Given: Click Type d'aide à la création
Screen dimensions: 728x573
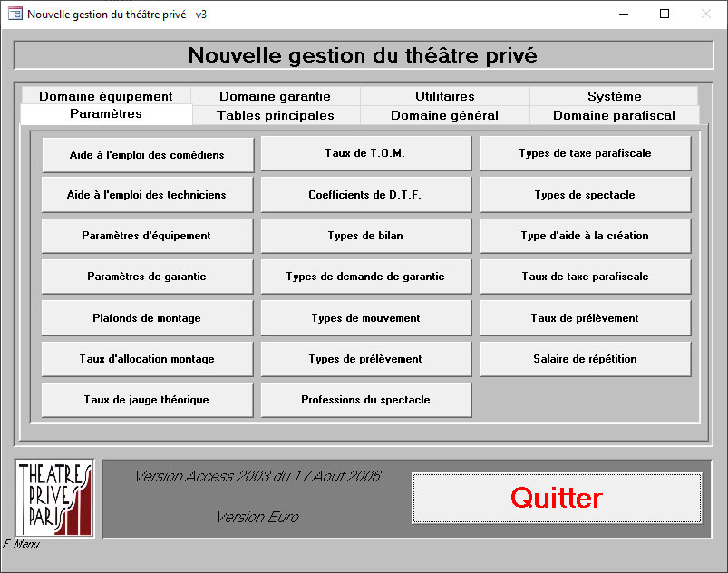Looking at the screenshot, I should tap(586, 236).
